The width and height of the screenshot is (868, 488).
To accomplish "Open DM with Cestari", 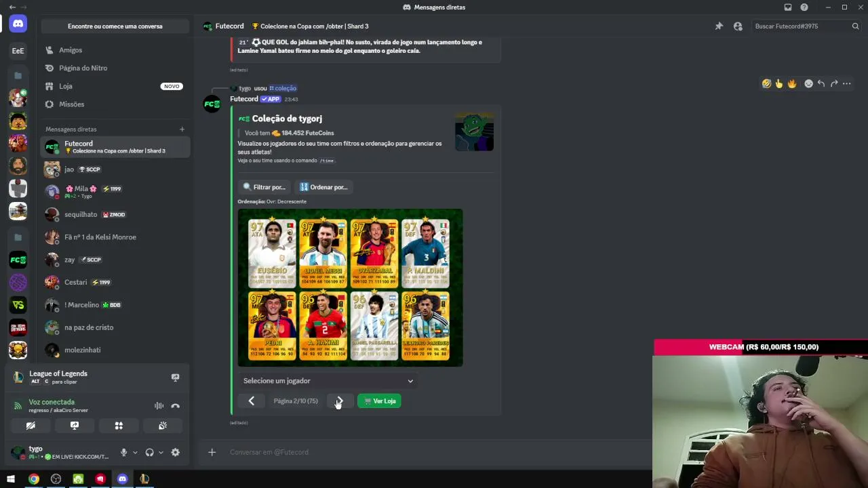I will (x=115, y=282).
